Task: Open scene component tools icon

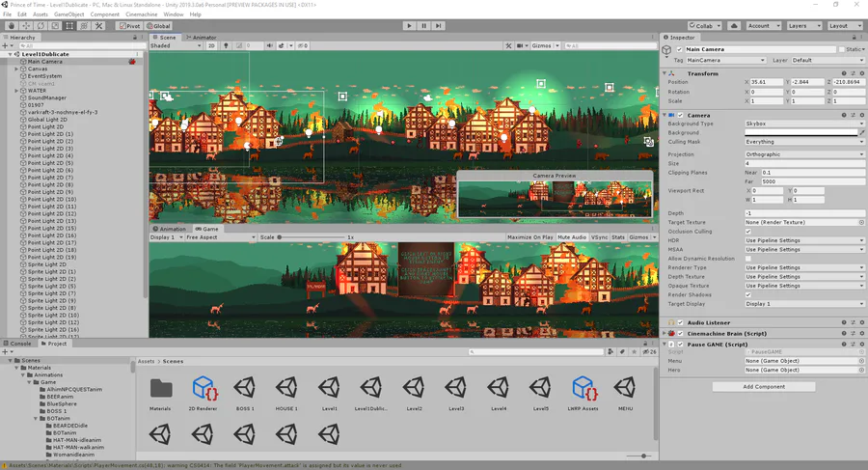Action: coord(508,45)
